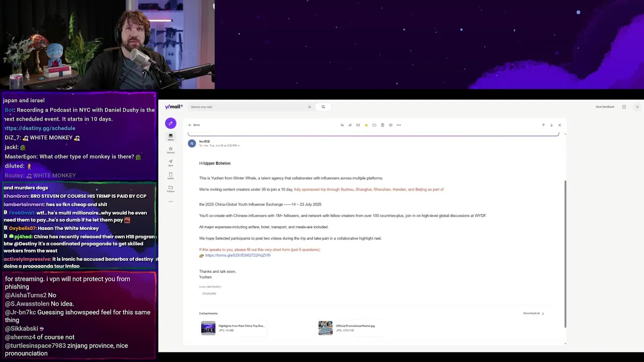Open the apps grid menu

[624, 107]
